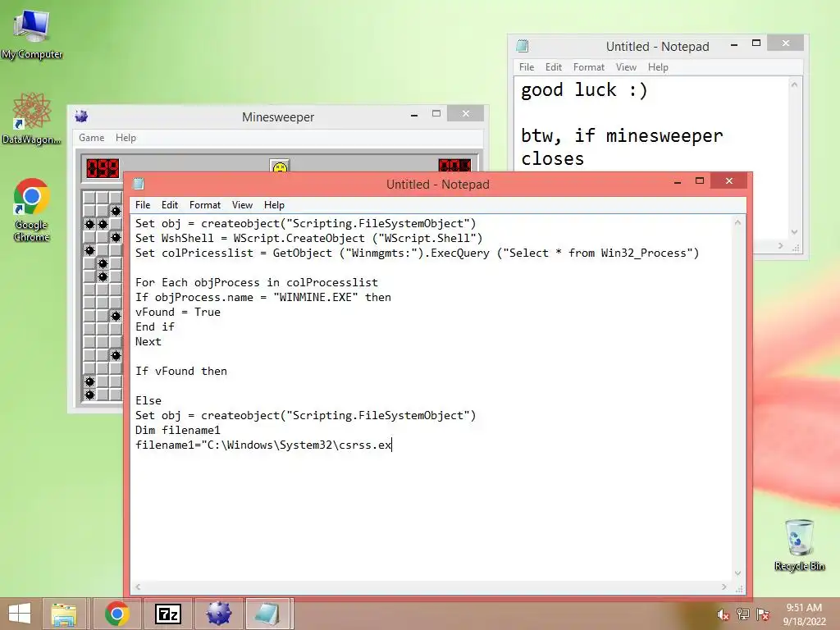The height and width of the screenshot is (630, 840).
Task: Open the Recycle Bin icon
Action: point(799,545)
